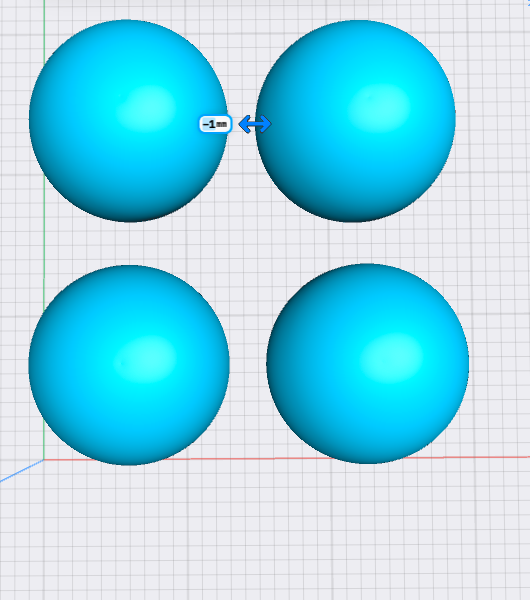Screen dimensions: 530x600
Task: Select the upper-left sphere beside the -1 mm label
Action: pyautogui.click(x=128, y=121)
